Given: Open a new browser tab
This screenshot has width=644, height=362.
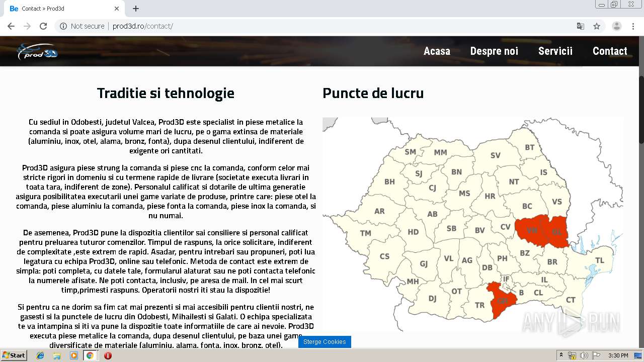Looking at the screenshot, I should (136, 9).
